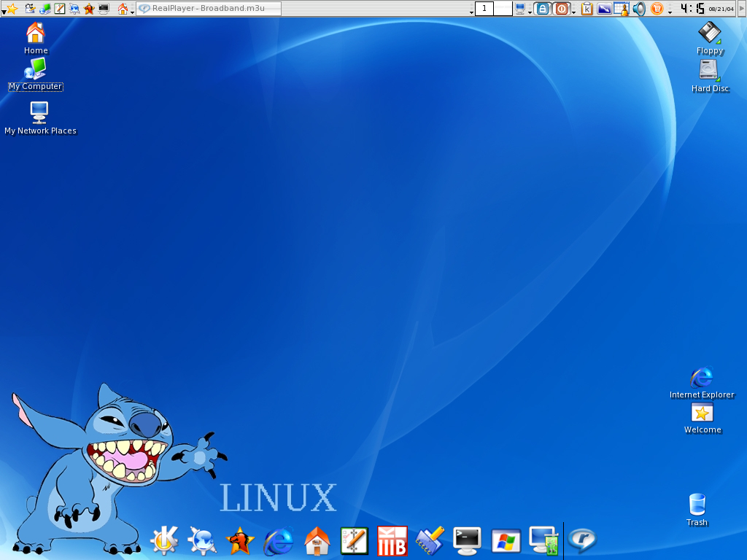Launch the blue notebook with pencil dock icon

[430, 540]
